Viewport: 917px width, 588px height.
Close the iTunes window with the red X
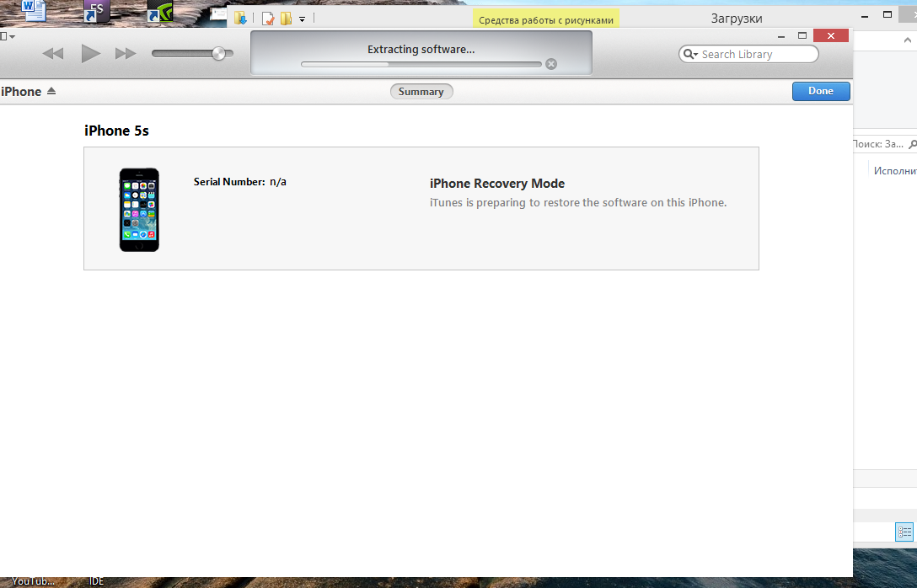(x=831, y=35)
